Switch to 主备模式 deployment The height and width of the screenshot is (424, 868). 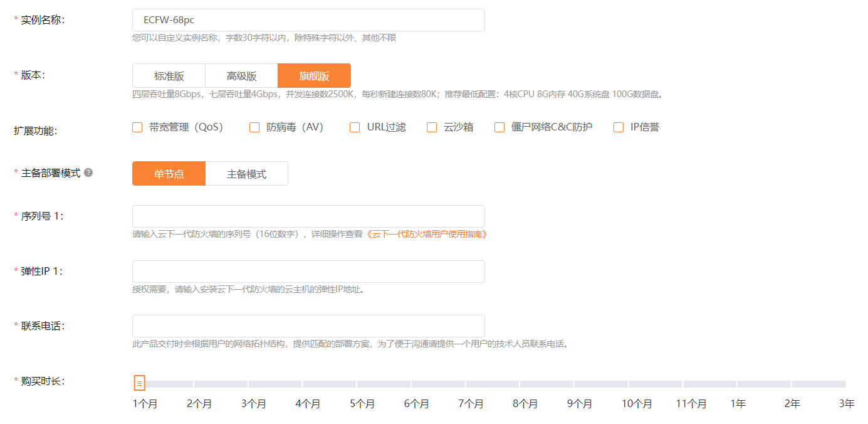[x=246, y=174]
